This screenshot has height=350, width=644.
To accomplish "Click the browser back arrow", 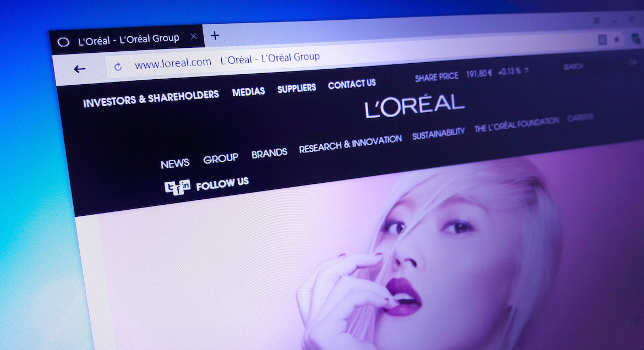I will [x=80, y=69].
